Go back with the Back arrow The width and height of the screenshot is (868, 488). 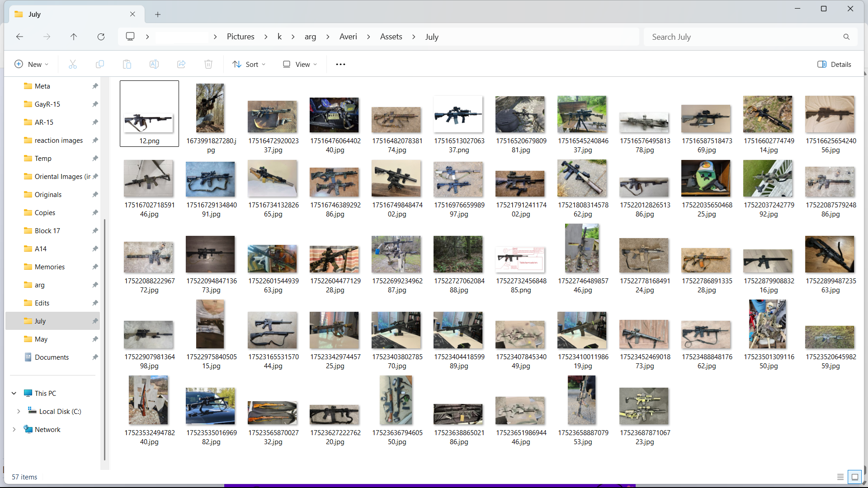pos(19,37)
